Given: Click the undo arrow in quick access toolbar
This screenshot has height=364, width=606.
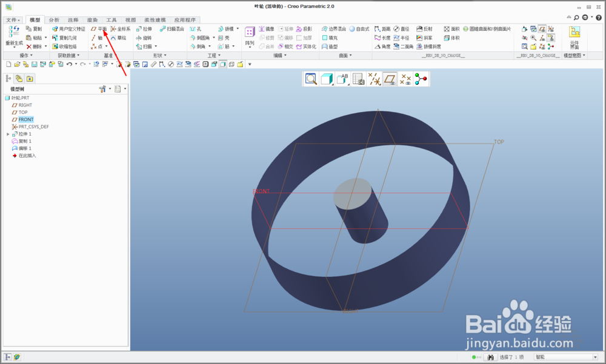Looking at the screenshot, I should click(x=69, y=64).
